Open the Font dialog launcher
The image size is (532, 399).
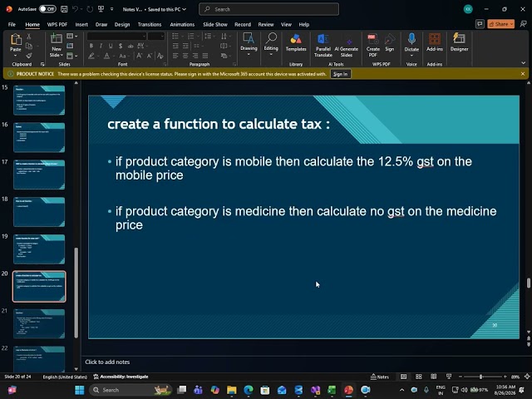tap(165, 64)
